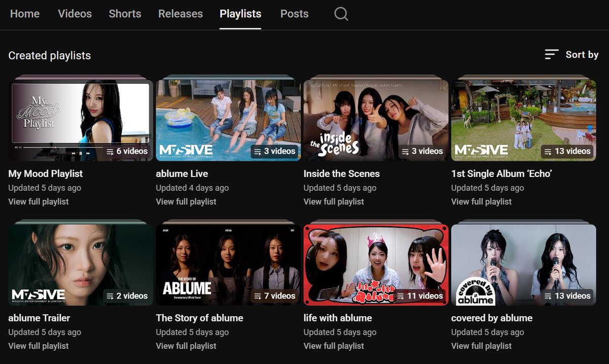Open the My Mood Playlist thumbnail

coord(81,120)
